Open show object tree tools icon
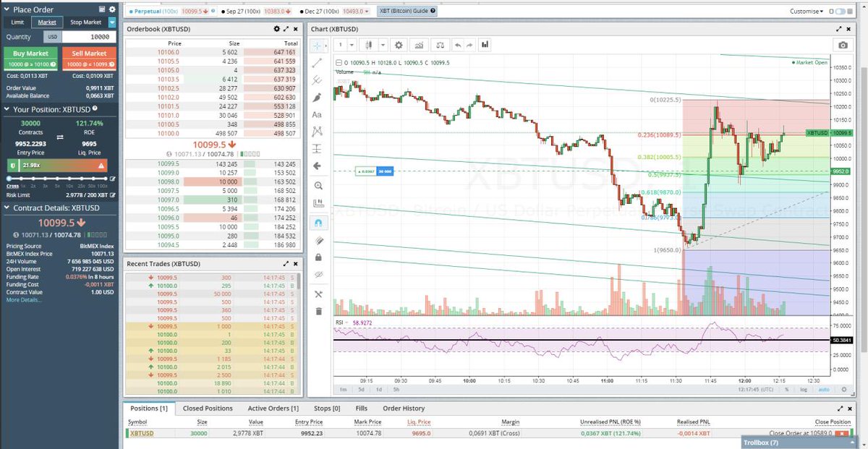Image resolution: width=868 pixels, height=449 pixels. coord(318,294)
